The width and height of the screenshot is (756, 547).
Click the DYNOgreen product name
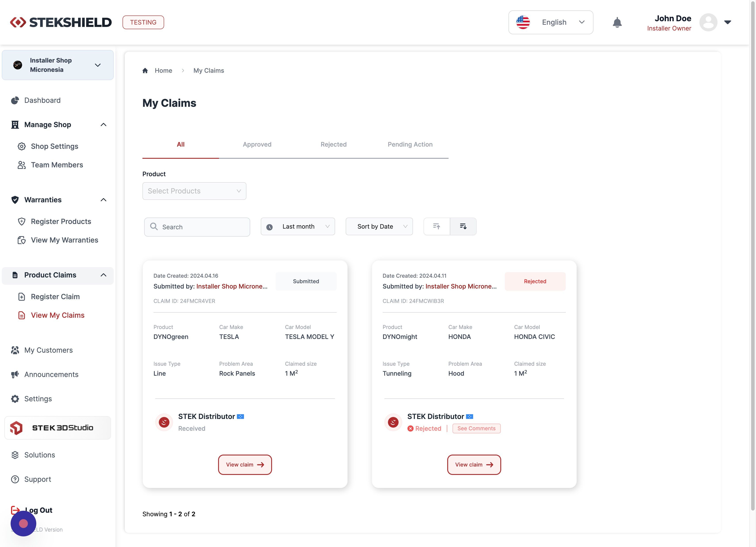pos(171,337)
